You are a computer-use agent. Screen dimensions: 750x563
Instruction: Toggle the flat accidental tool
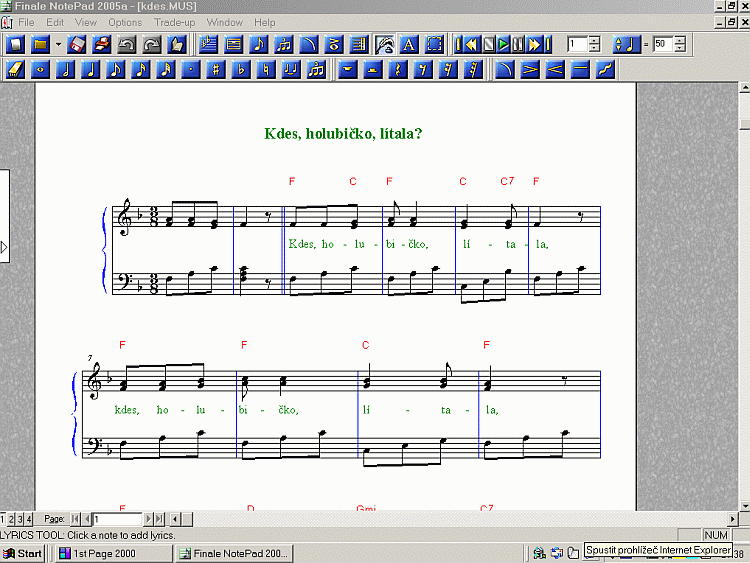(x=241, y=69)
